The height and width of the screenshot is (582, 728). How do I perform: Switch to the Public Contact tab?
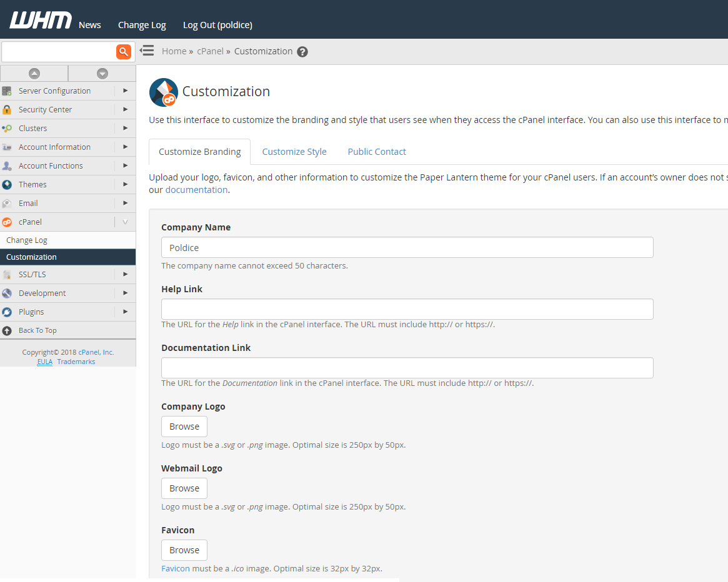(377, 152)
